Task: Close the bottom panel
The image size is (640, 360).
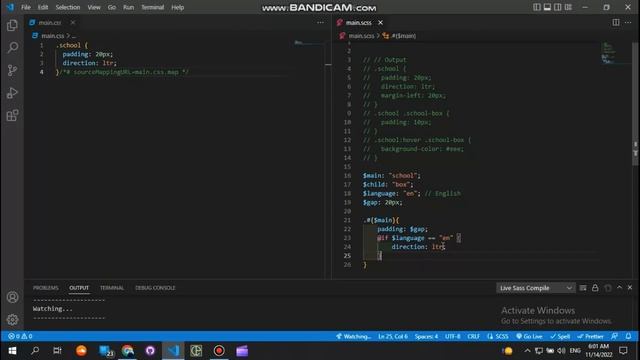Action: pyautogui.click(x=630, y=288)
